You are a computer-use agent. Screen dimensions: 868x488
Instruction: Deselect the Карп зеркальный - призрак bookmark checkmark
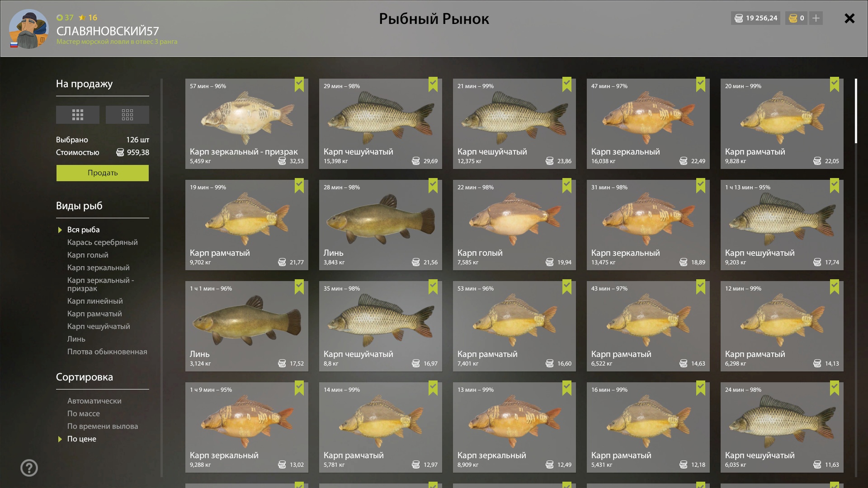299,84
